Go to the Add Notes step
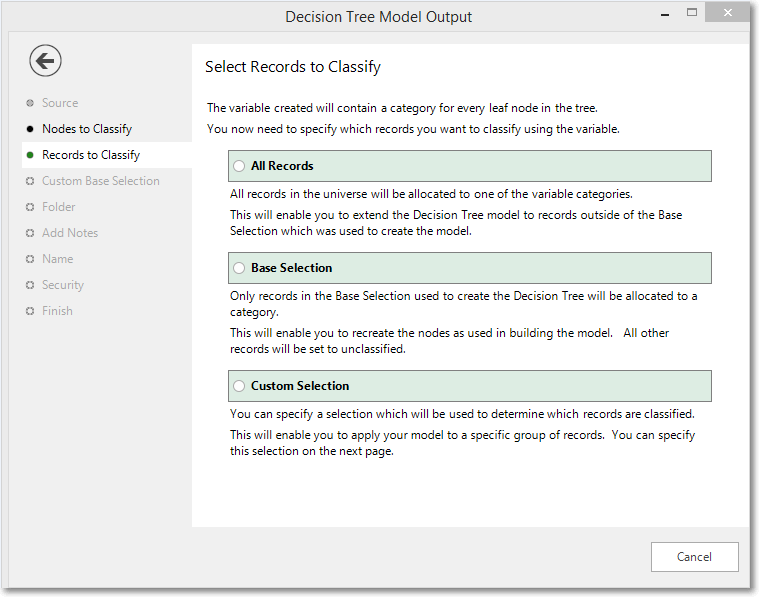The height and width of the screenshot is (597, 759). point(70,233)
